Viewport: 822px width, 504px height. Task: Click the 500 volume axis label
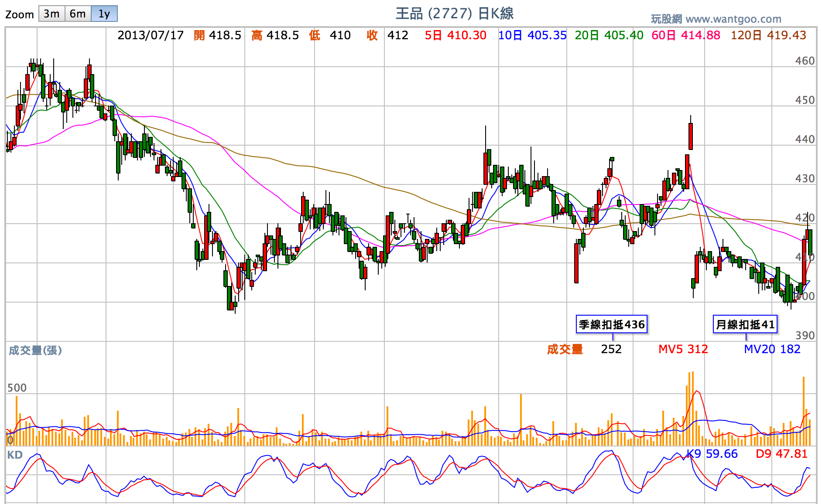(17, 388)
